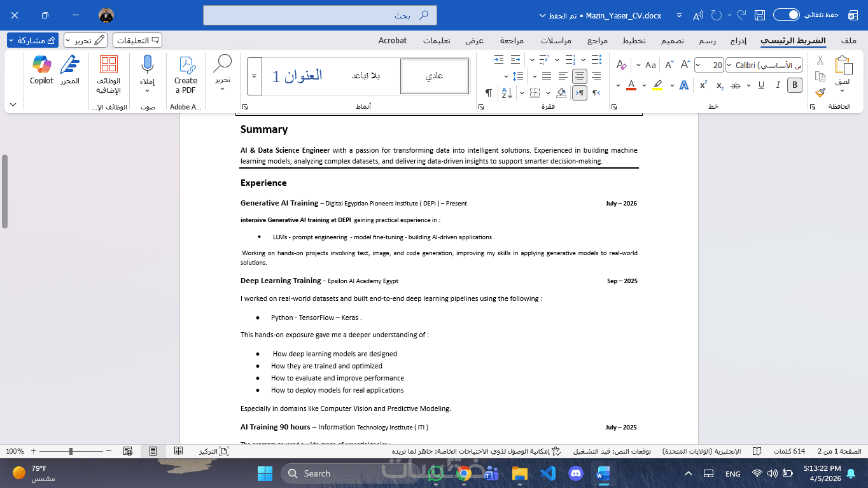Open the Calibri font name dropdown
The image size is (868, 488).
coord(764,65)
